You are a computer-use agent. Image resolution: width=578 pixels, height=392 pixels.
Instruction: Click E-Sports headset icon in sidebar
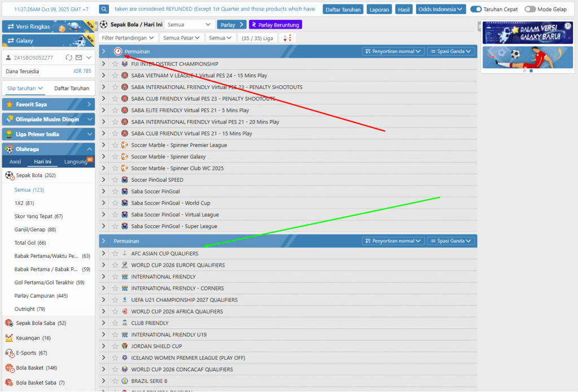pos(9,353)
